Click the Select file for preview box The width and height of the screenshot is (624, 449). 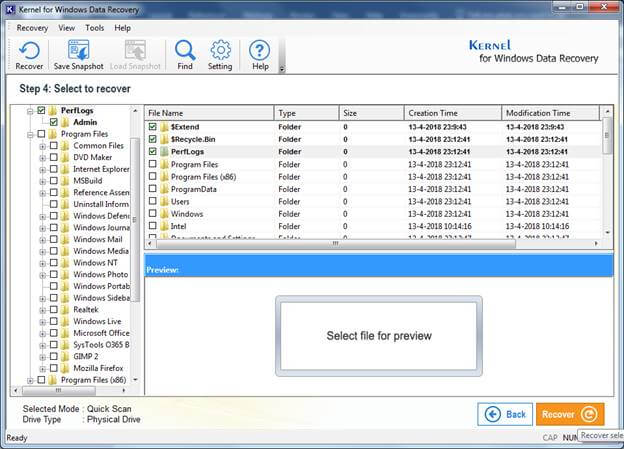coord(379,336)
